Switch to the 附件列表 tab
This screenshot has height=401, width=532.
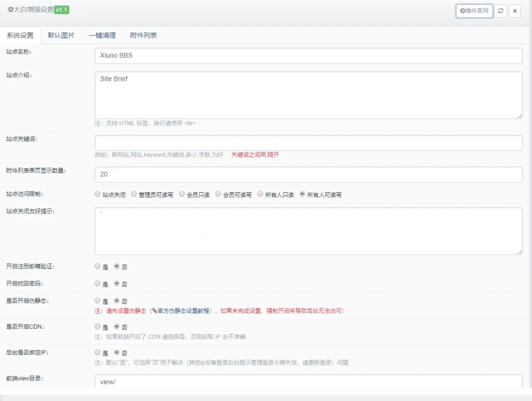143,35
